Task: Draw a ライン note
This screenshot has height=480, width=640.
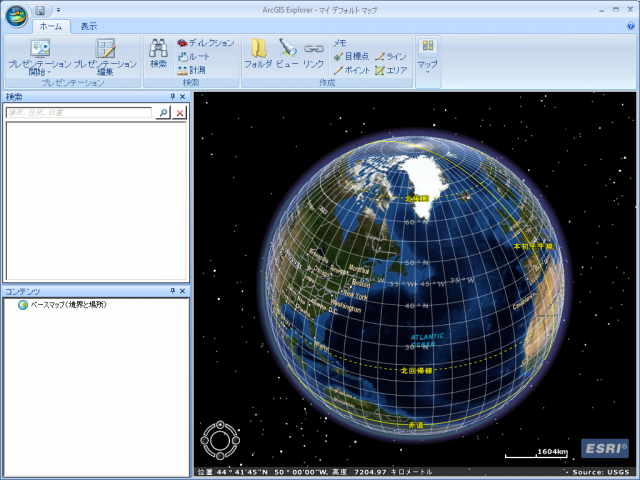Action: (x=391, y=56)
